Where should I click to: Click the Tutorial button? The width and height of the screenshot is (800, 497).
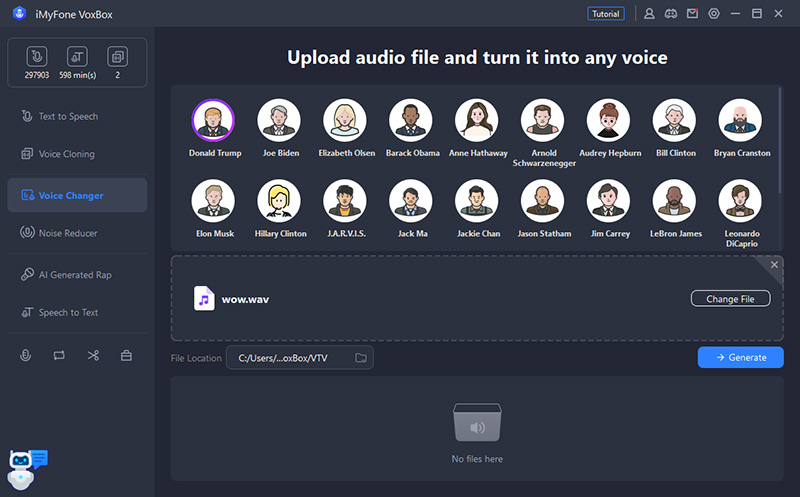click(x=606, y=14)
